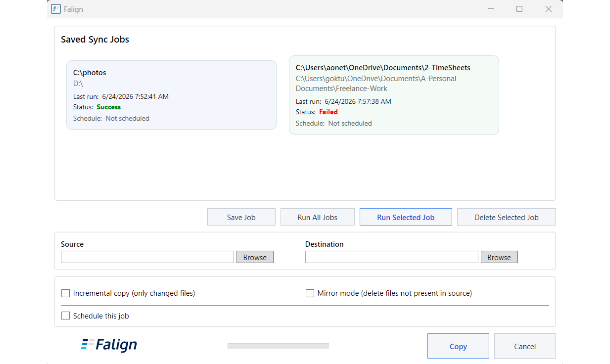Viewport: 610px width, 364px height.
Task: Delete the selected job
Action: (x=507, y=217)
